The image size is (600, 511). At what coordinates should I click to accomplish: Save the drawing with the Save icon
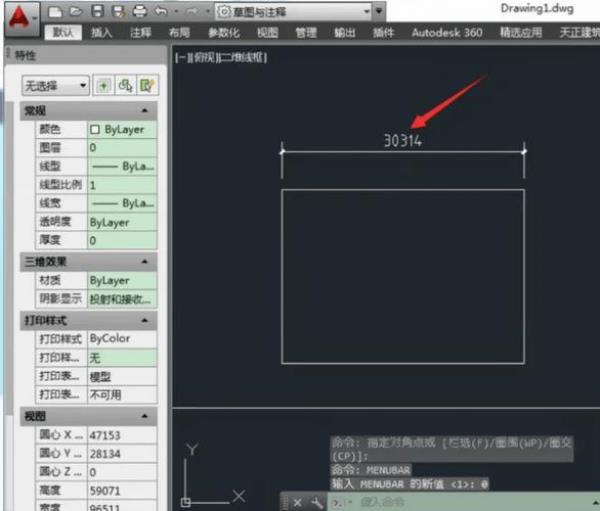coord(98,11)
